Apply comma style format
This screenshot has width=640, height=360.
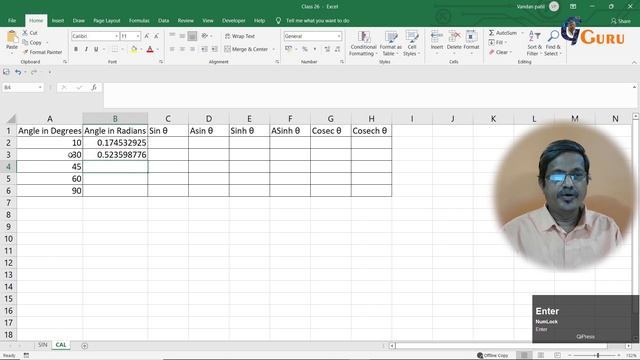click(x=315, y=49)
